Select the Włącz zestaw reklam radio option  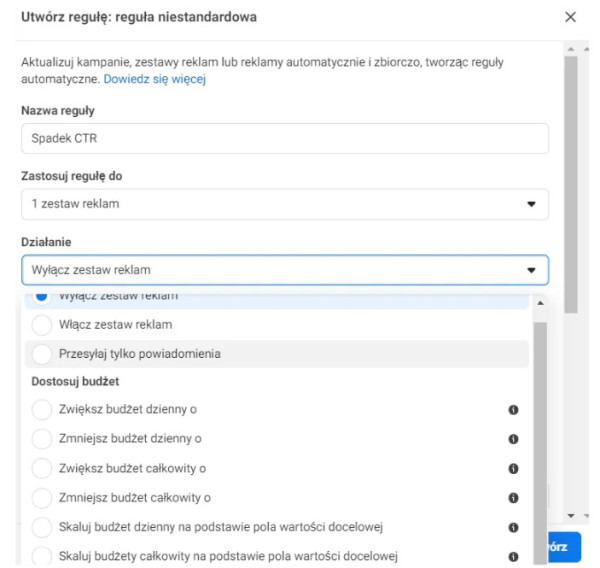[42, 325]
